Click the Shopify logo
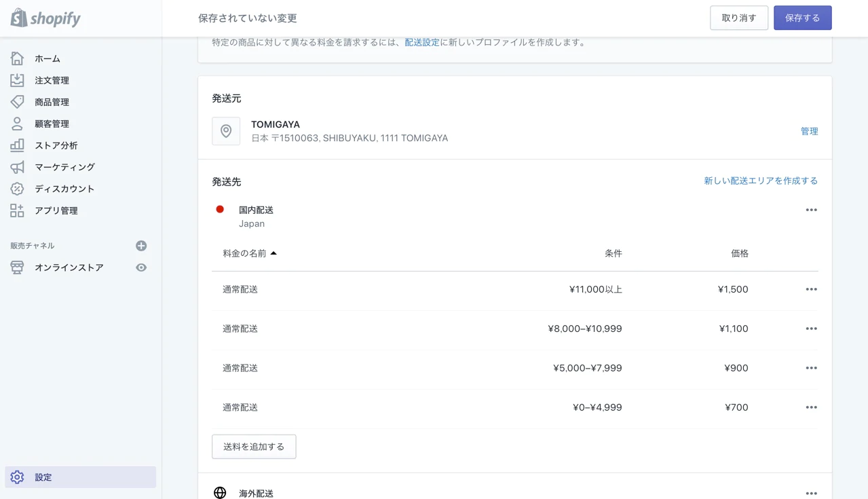The width and height of the screenshot is (868, 499). pos(45,18)
